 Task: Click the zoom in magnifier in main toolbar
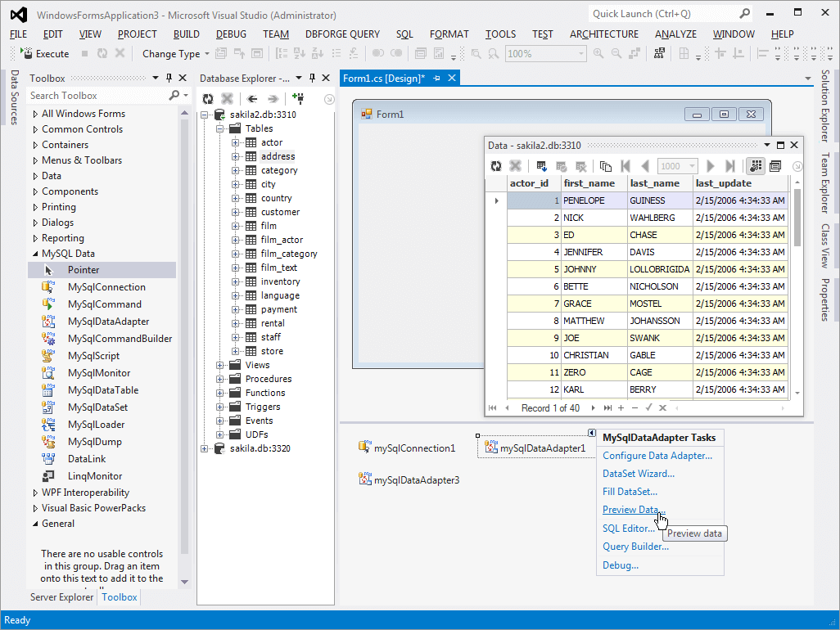(598, 53)
